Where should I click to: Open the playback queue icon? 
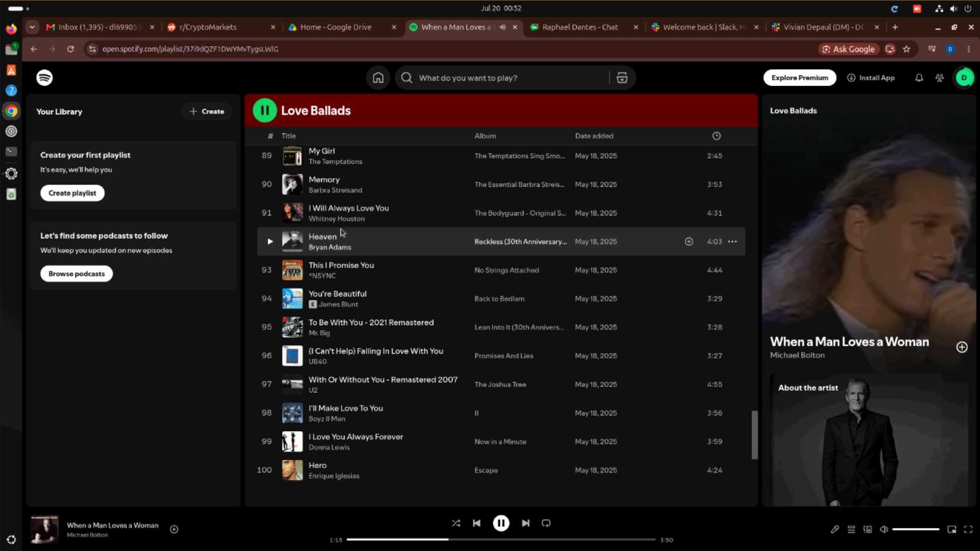(x=852, y=529)
